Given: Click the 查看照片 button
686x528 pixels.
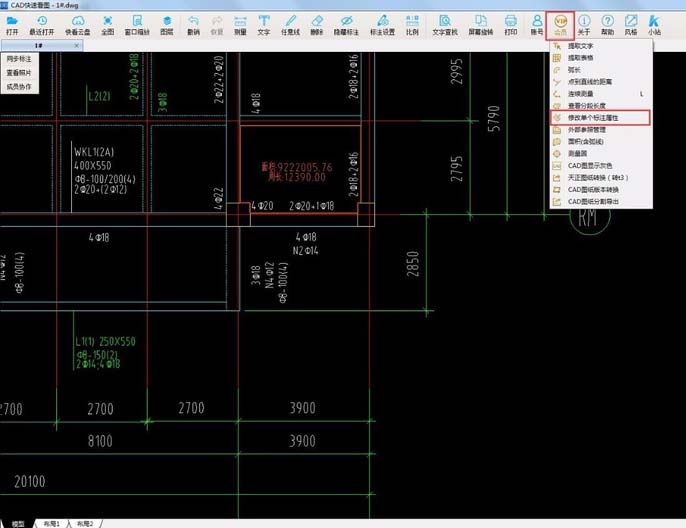Looking at the screenshot, I should pos(19,73).
